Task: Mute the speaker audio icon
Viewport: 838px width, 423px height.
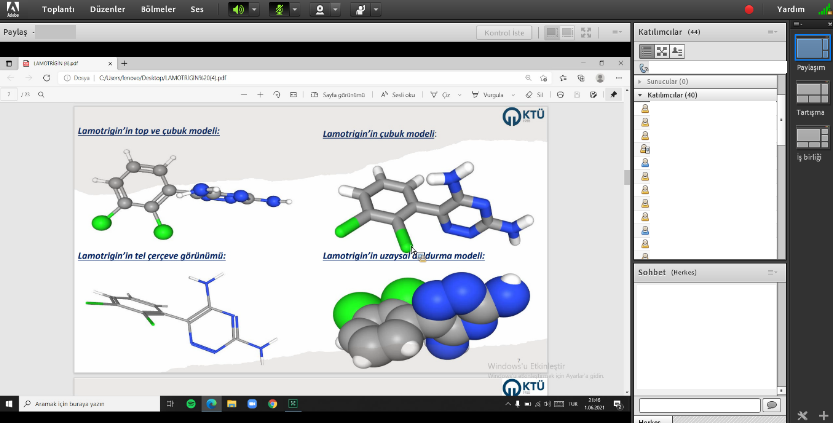Action: (237, 10)
